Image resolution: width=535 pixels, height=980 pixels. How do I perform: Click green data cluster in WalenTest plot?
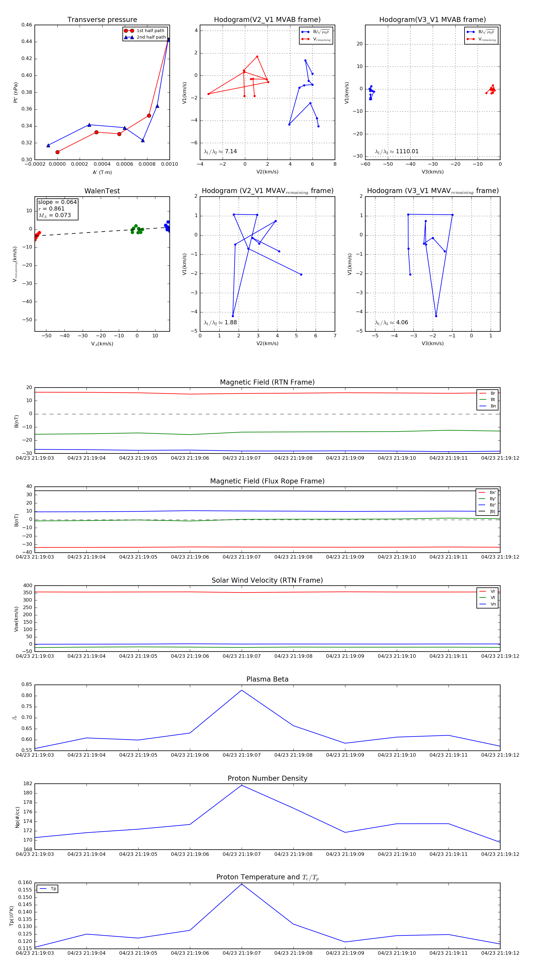[x=137, y=229]
